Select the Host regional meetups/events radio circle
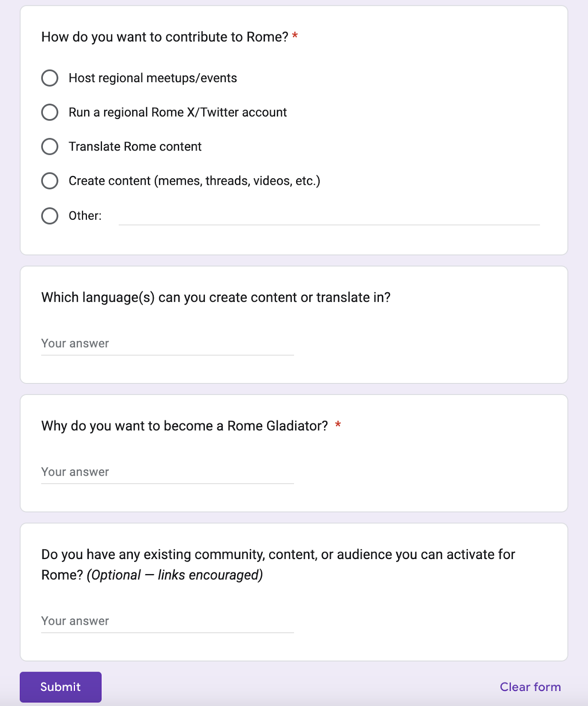588x706 pixels. pyautogui.click(x=50, y=78)
